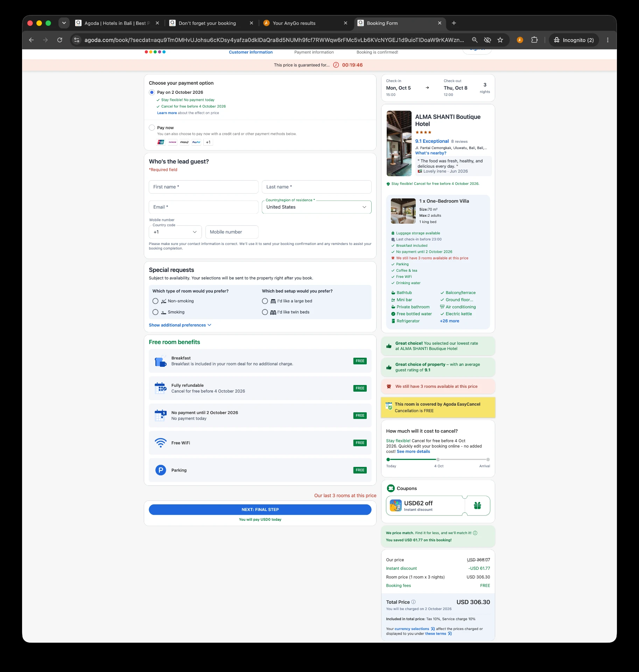Click the Free WiFi benefit icon
Viewport: 639px width, 672px height.
coord(161,443)
